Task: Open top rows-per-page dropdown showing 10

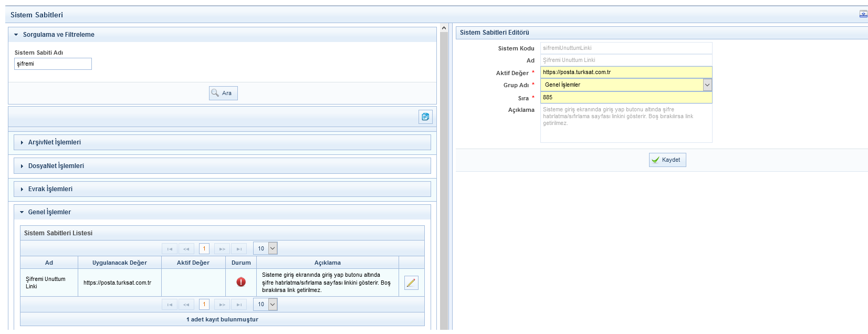Action: pos(273,248)
